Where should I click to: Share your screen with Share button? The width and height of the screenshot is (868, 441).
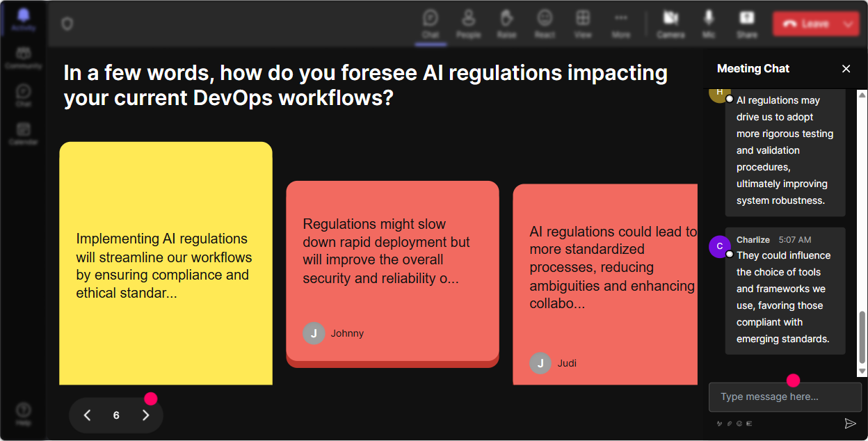747,24
